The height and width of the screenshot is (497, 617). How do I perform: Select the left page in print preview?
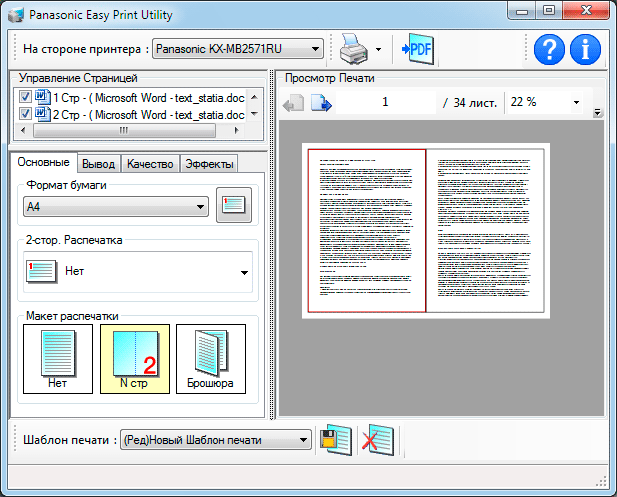pyautogui.click(x=367, y=231)
